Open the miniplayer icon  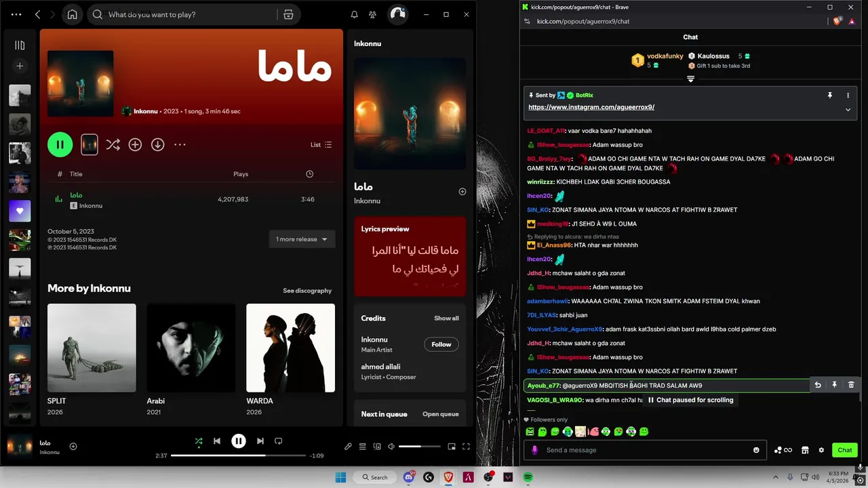(452, 447)
